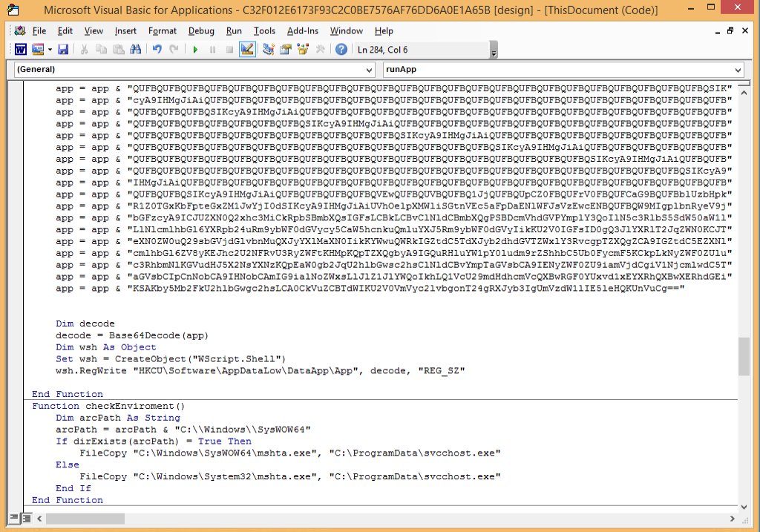
Task: Open the Properties Window icon
Action: 286,50
